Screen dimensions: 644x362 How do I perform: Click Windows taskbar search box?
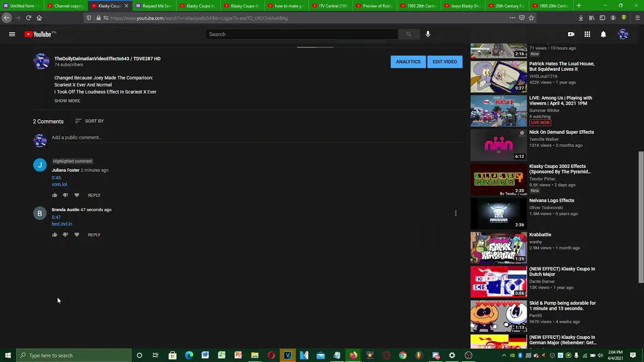[73, 355]
